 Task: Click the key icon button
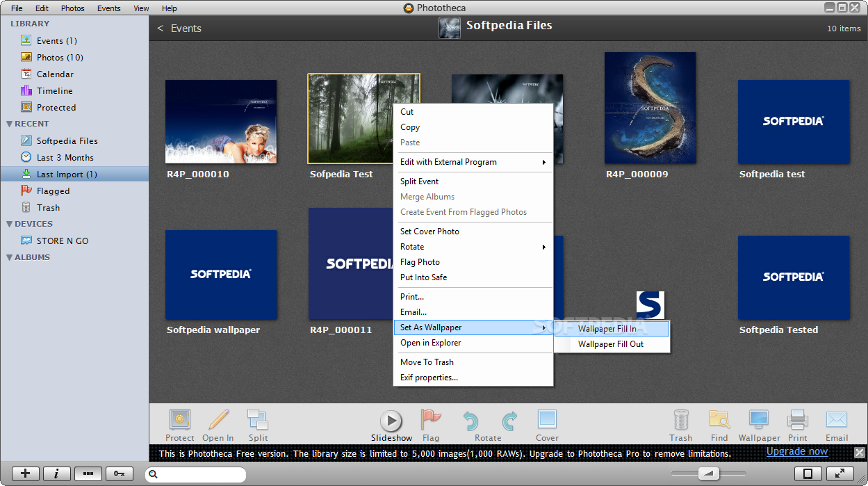pyautogui.click(x=120, y=473)
